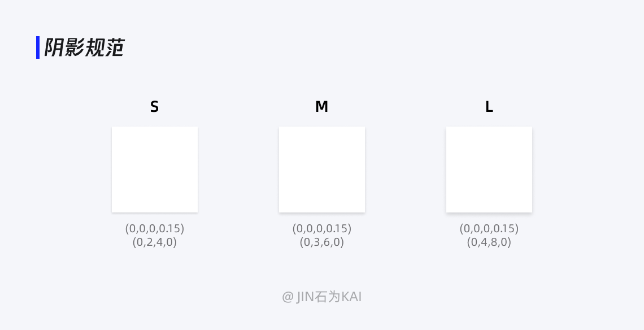Image resolution: width=644 pixels, height=330 pixels.
Task: Click (0,0,0,0.15) text below L square
Action: [489, 228]
